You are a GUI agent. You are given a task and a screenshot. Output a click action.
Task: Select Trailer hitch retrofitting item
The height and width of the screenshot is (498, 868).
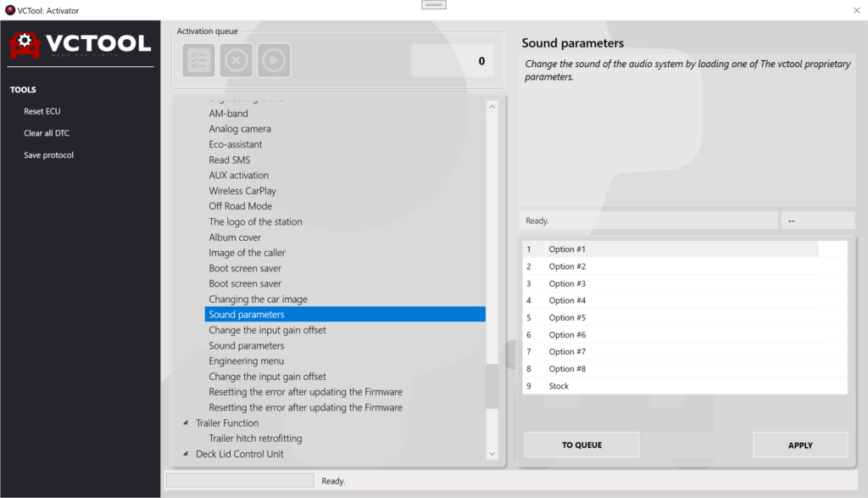[255, 439]
